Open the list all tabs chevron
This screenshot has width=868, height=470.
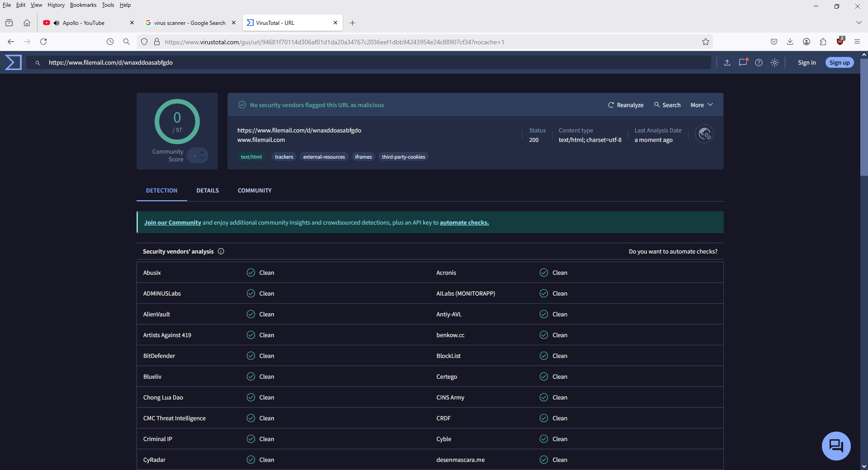(859, 23)
